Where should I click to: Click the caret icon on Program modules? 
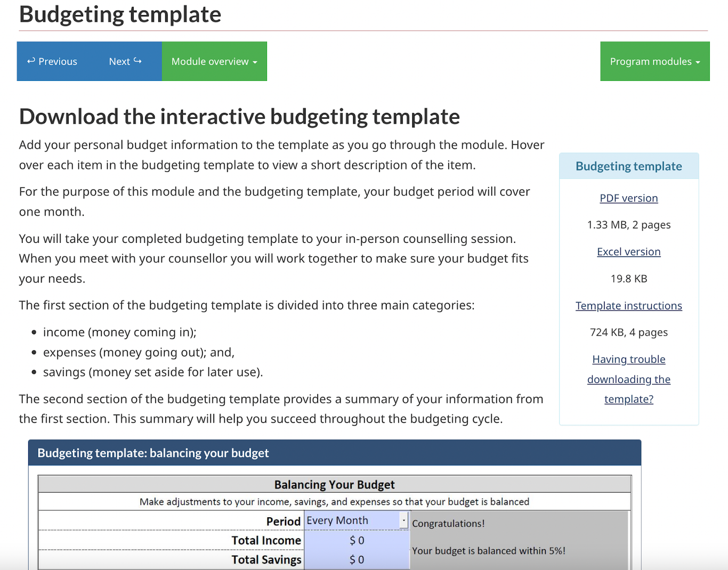point(699,62)
